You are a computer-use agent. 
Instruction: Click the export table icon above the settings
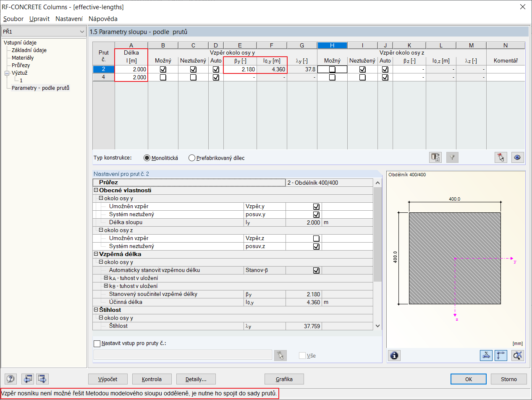coord(435,157)
